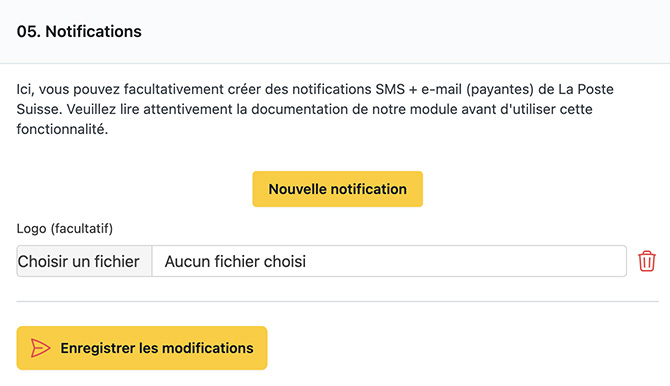Image resolution: width=670 pixels, height=386 pixels.
Task: Click the gray Choisir un fichier browse area
Action: (x=84, y=261)
